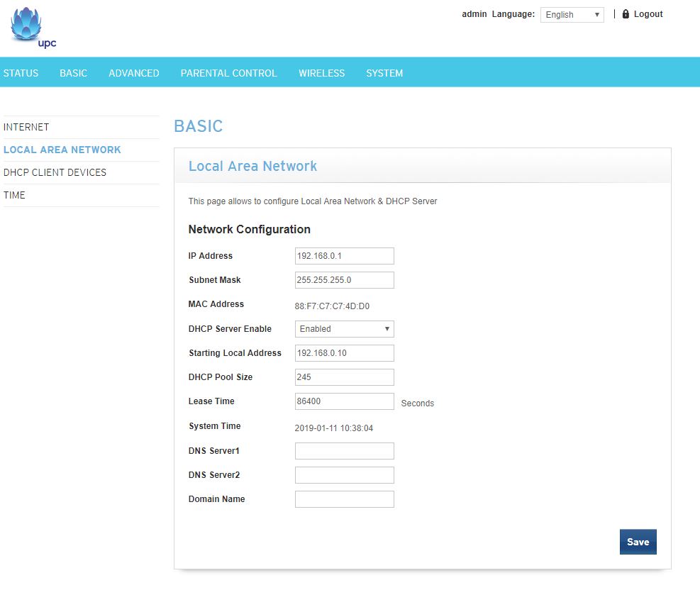Open the WIRELESS tab
This screenshot has width=700, height=607.
click(321, 73)
